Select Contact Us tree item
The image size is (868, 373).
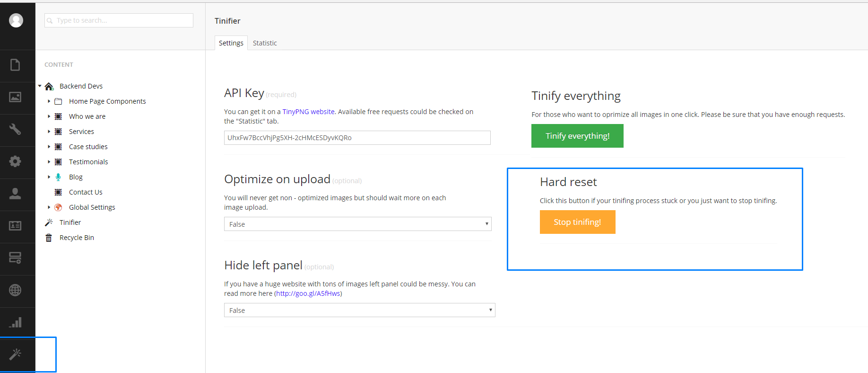point(86,192)
